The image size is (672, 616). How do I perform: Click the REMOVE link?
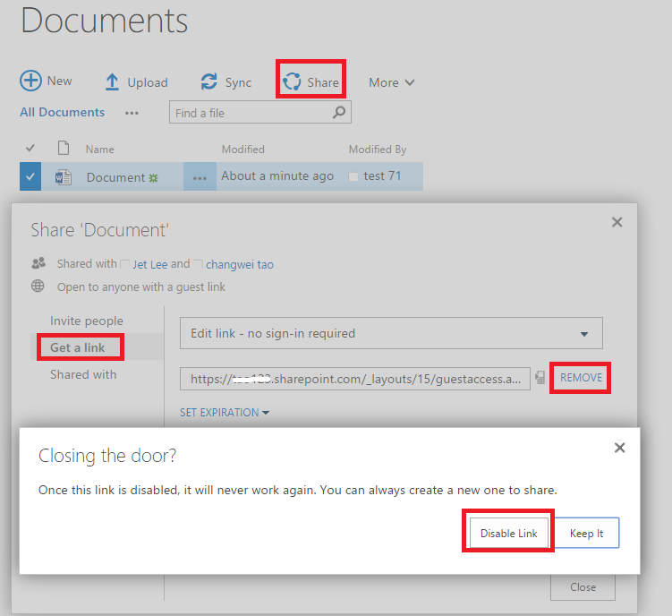pos(581,378)
